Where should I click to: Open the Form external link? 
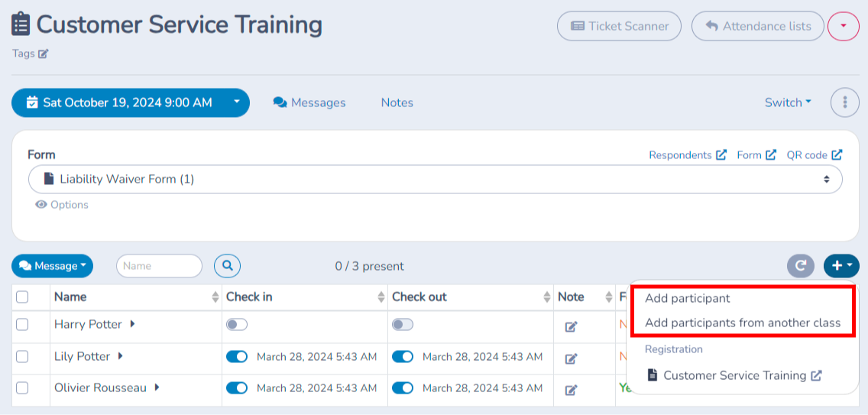coord(756,155)
